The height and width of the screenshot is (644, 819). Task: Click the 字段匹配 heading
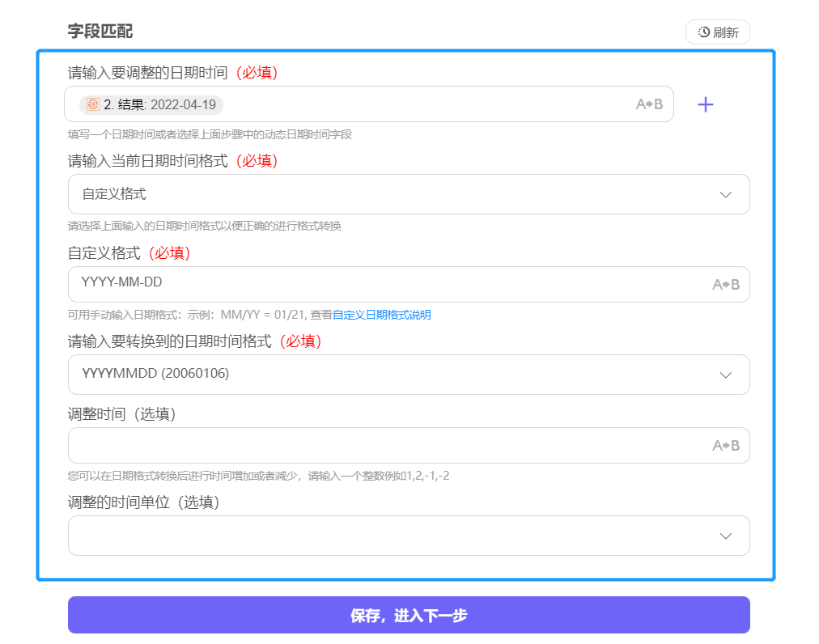point(100,32)
